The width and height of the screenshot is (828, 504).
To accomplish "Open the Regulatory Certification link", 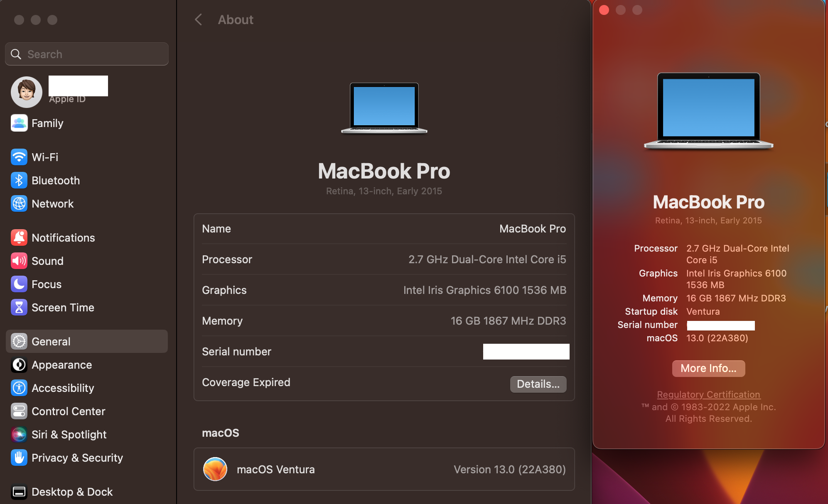I will point(709,394).
